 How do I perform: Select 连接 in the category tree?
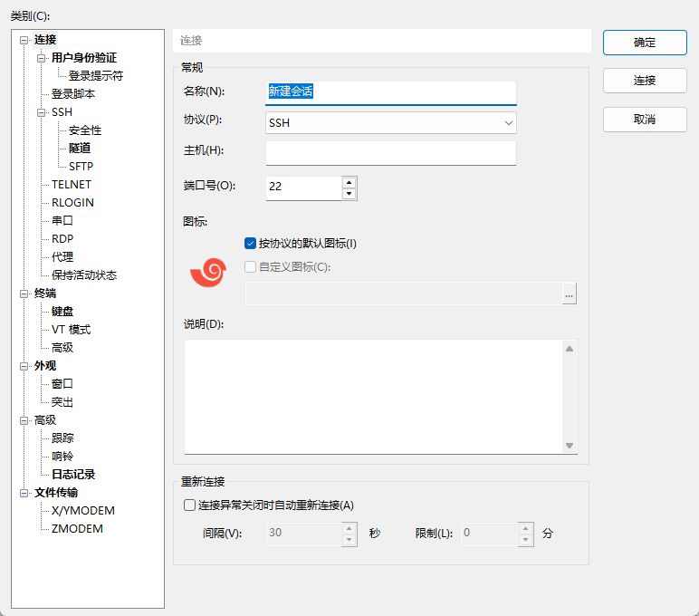coord(45,40)
